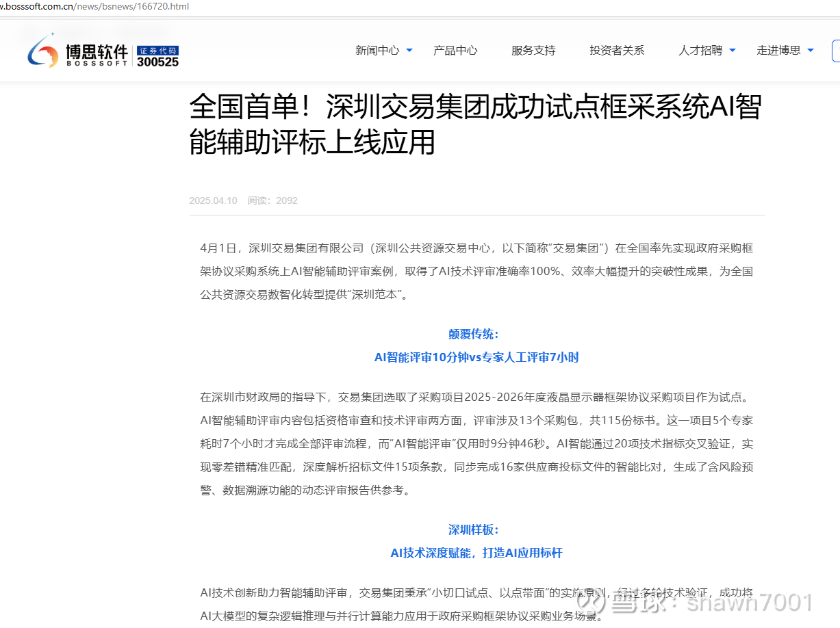Click the paragraph beginning 在深圳市财政局的指导下
This screenshot has width=840, height=628.
(x=476, y=443)
